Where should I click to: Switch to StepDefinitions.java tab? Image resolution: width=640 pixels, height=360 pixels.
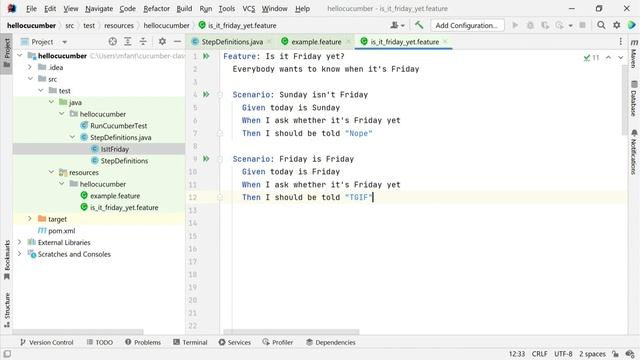[232, 42]
